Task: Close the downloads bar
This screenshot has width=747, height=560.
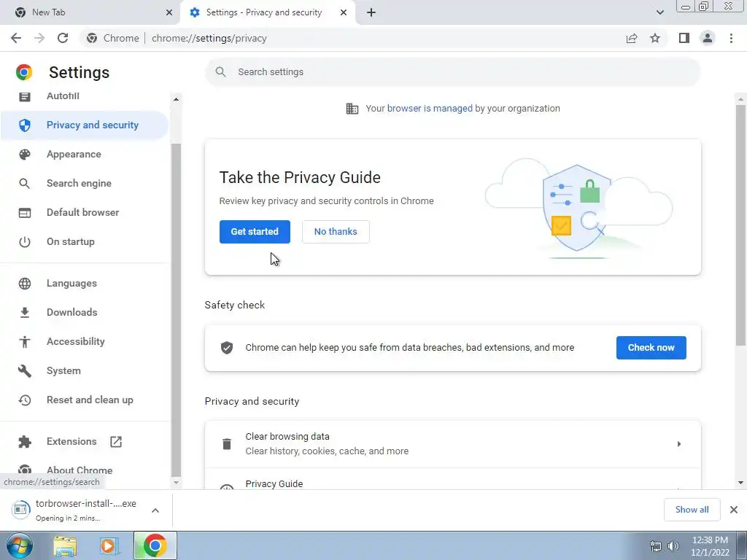Action: tap(734, 510)
